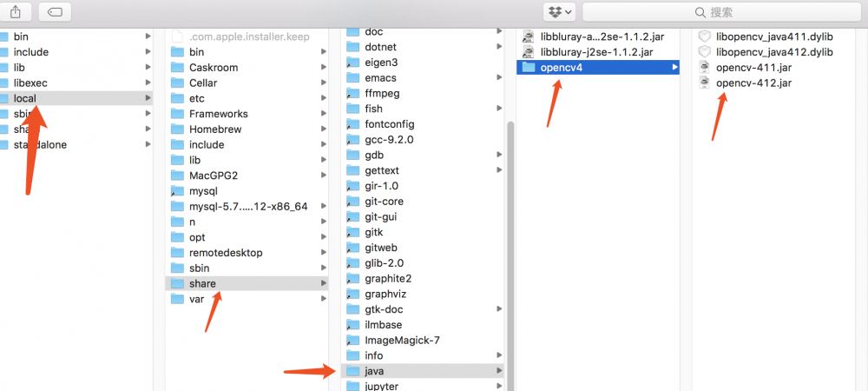Click the gitk folder name
Screen dimensions: 868x391
coord(373,233)
